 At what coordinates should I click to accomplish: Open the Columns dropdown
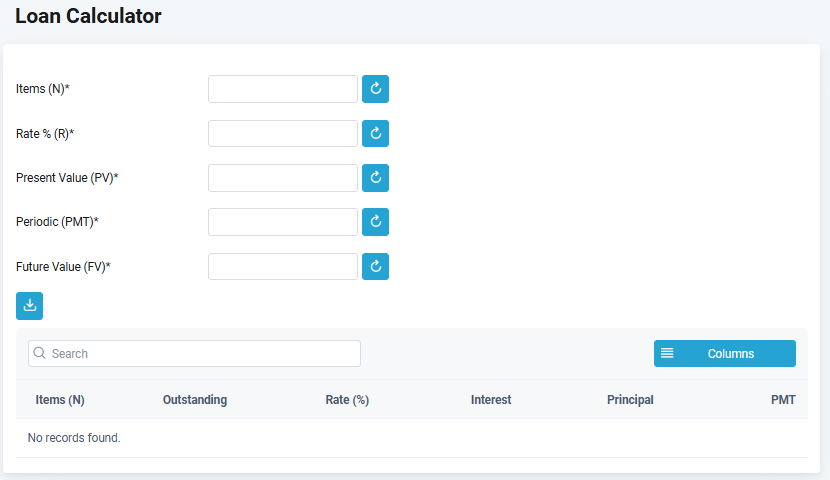point(725,353)
